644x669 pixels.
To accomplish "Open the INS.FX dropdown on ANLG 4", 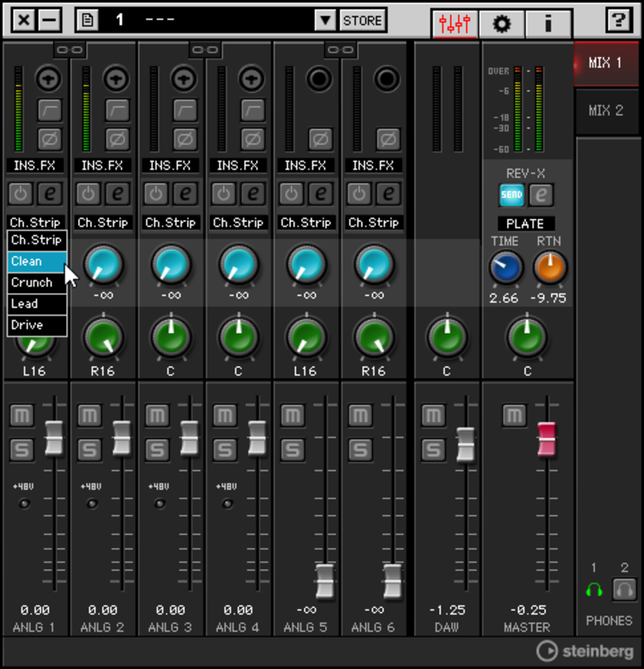I will [238, 166].
